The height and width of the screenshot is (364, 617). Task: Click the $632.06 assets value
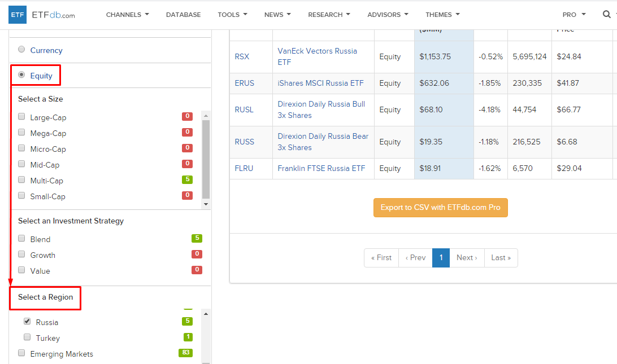pos(434,84)
